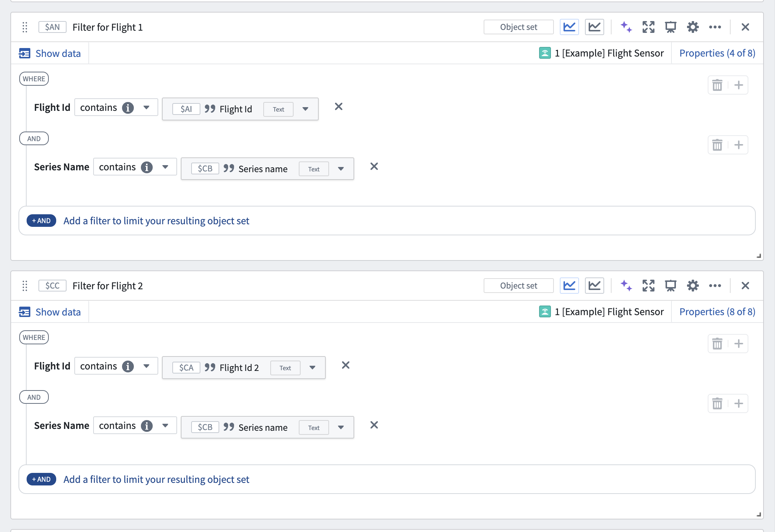
Task: Click Object set button in Filter for Flight 2
Action: coord(519,286)
